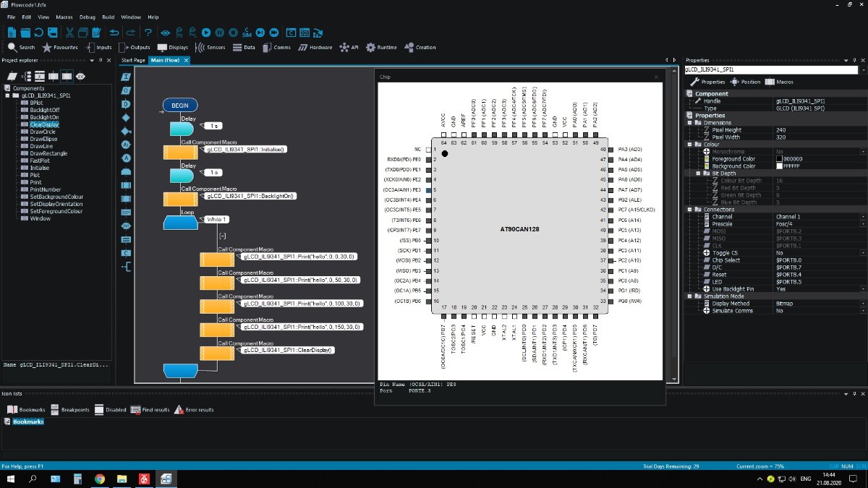Click the Stop simulation icon
This screenshot has height=488, width=868.
233,33
